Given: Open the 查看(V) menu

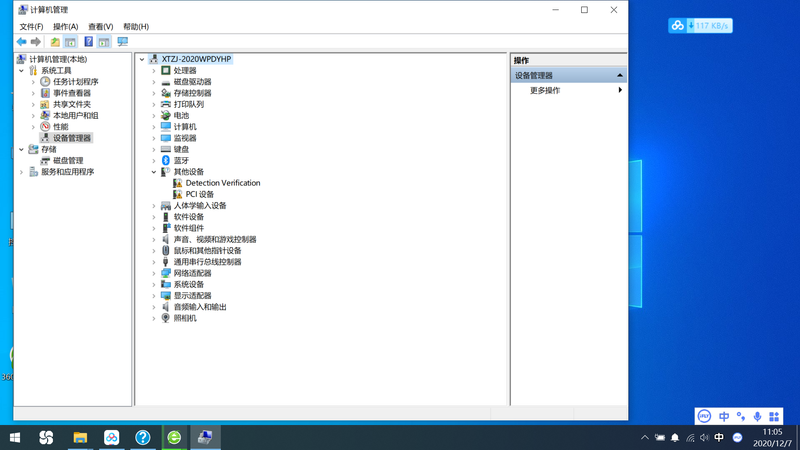Looking at the screenshot, I should coord(100,27).
